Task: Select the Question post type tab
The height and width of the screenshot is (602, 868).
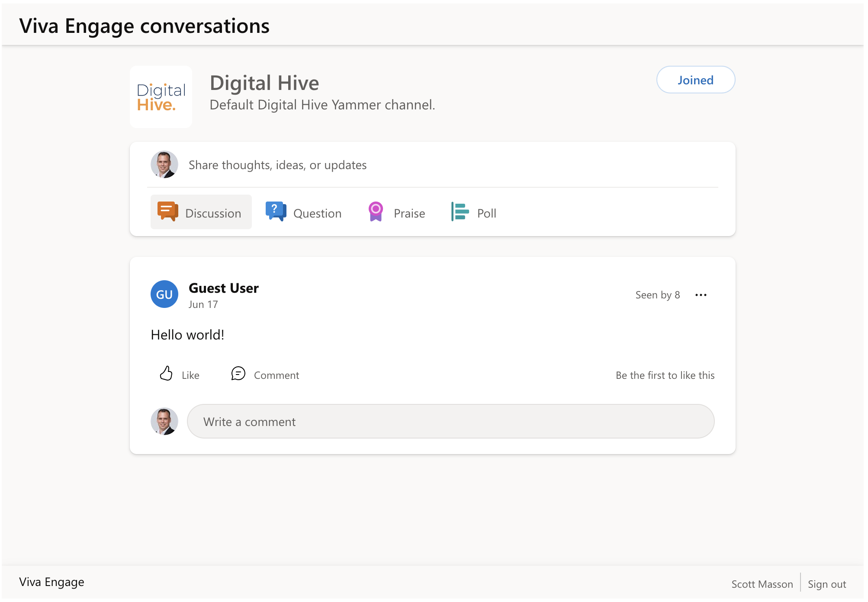Action: tap(317, 213)
